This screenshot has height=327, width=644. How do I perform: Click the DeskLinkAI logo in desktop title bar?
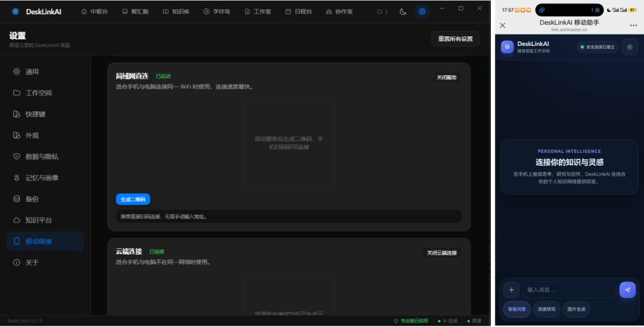pos(16,11)
